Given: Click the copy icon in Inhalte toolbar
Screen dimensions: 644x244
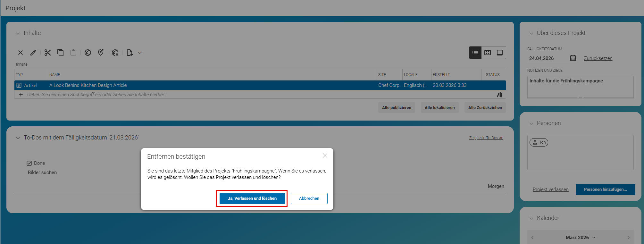Looking at the screenshot, I should 60,53.
